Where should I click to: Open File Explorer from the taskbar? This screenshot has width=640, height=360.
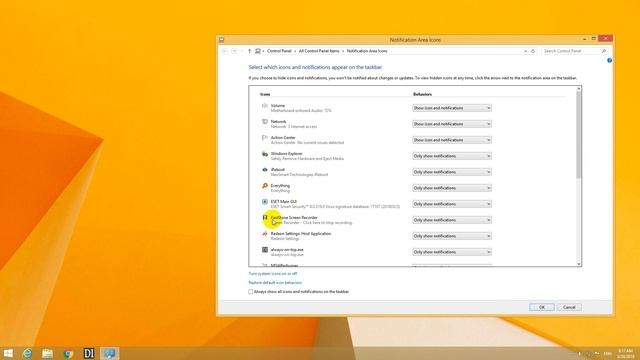(x=48, y=353)
